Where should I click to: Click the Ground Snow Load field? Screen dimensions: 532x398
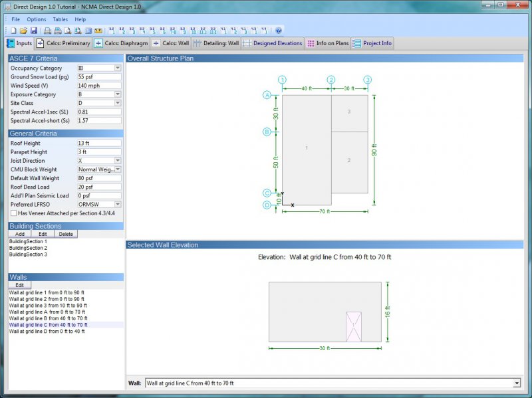click(99, 77)
